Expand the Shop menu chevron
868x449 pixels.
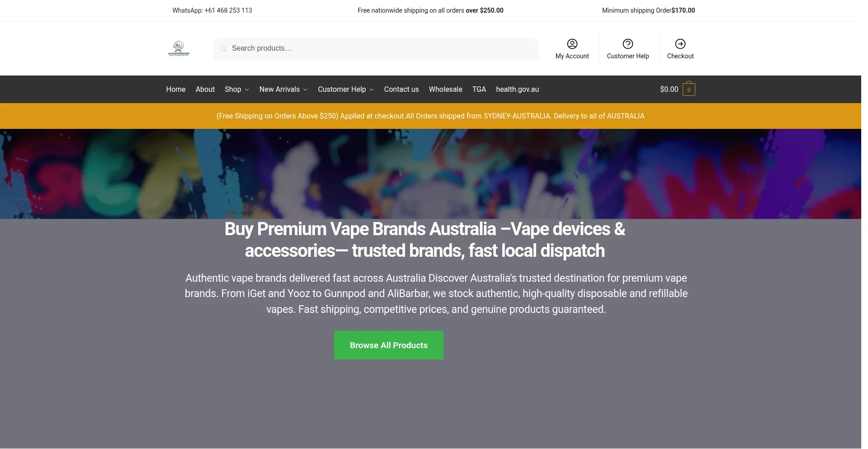point(247,90)
